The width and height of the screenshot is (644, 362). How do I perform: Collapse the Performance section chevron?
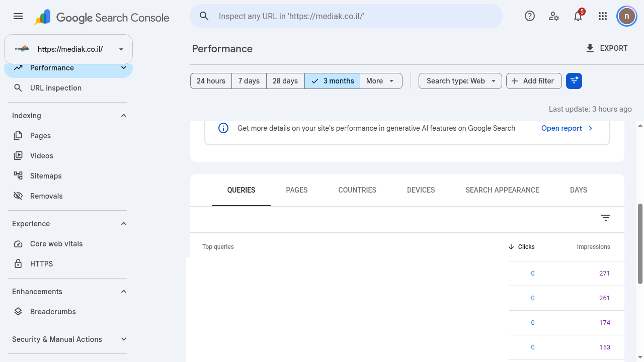pyautogui.click(x=124, y=68)
